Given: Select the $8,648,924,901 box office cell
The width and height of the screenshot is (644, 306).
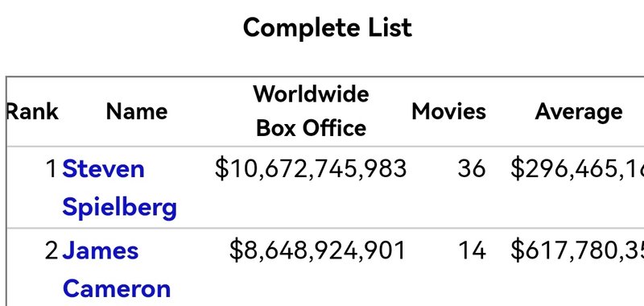Looking at the screenshot, I should tap(317, 250).
